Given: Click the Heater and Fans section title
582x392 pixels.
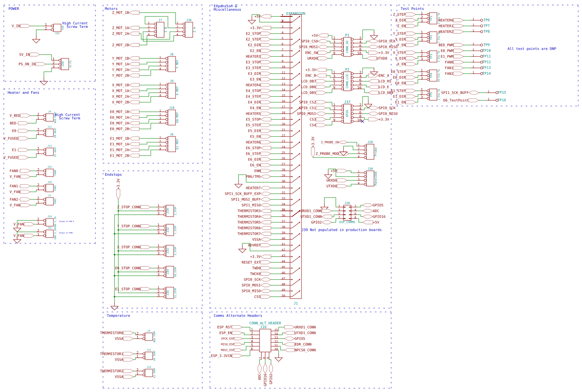Looking at the screenshot, I should click(23, 93).
